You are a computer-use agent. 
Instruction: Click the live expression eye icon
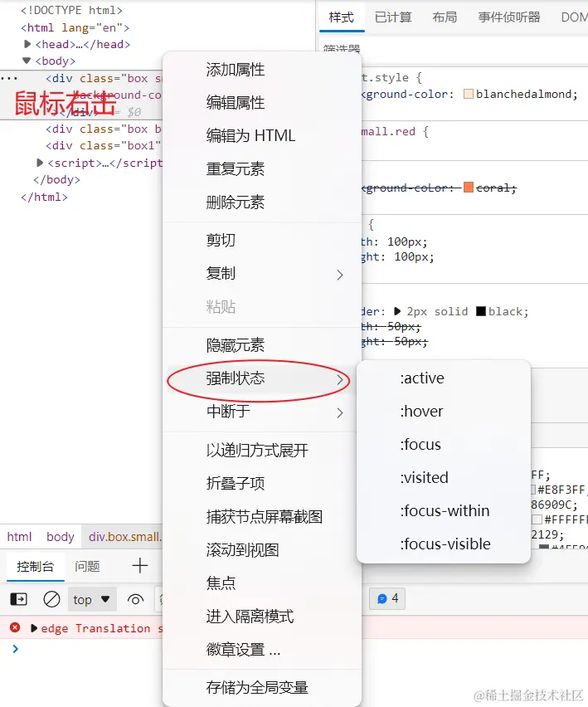pyautogui.click(x=136, y=599)
